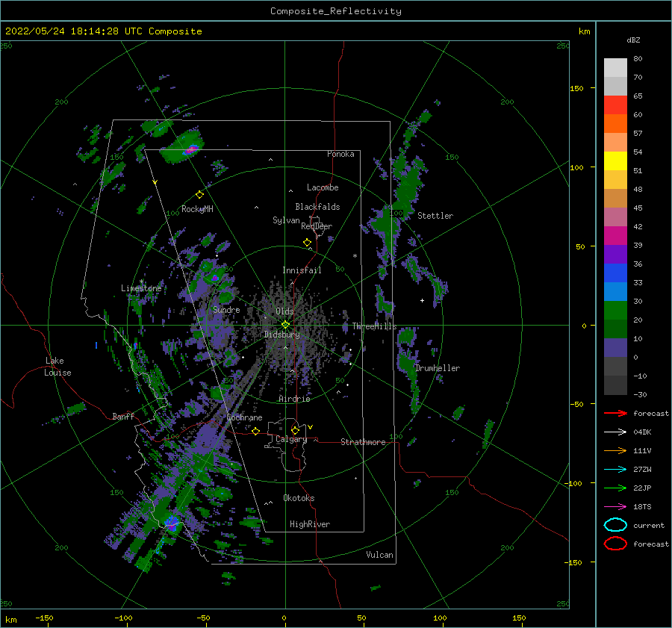Viewport: 672px width, 628px height.
Task: Select the 0 dBZ purple color swatch
Action: 615,348
